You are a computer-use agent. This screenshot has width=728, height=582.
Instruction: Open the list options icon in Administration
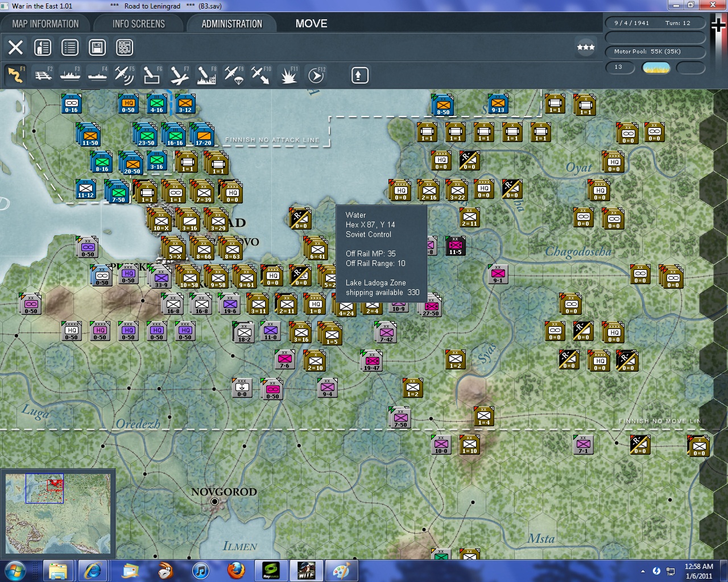[70, 47]
